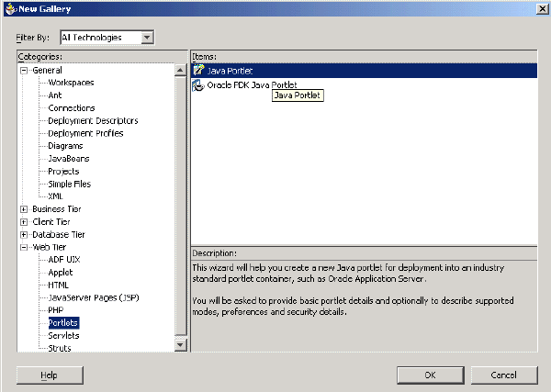Select the Connections category
Screen dimensions: 551x392
point(72,107)
